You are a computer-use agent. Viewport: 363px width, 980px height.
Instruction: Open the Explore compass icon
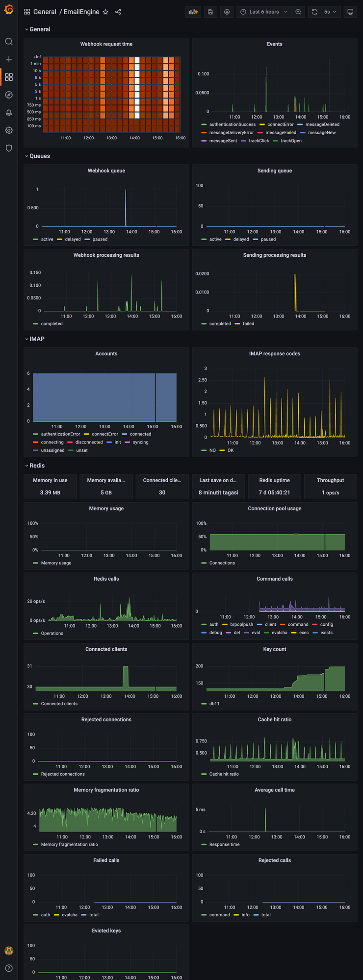click(9, 95)
